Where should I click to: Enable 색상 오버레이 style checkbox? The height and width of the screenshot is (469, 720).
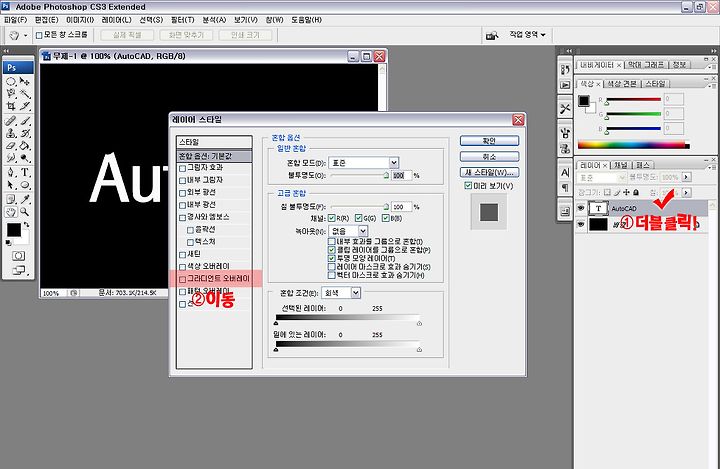tap(182, 267)
